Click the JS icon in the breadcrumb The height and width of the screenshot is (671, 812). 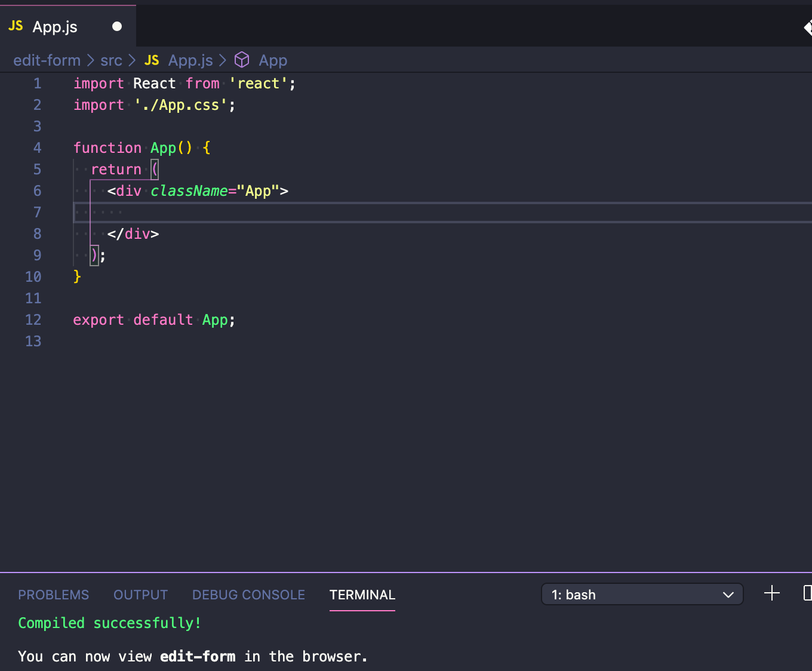point(152,60)
